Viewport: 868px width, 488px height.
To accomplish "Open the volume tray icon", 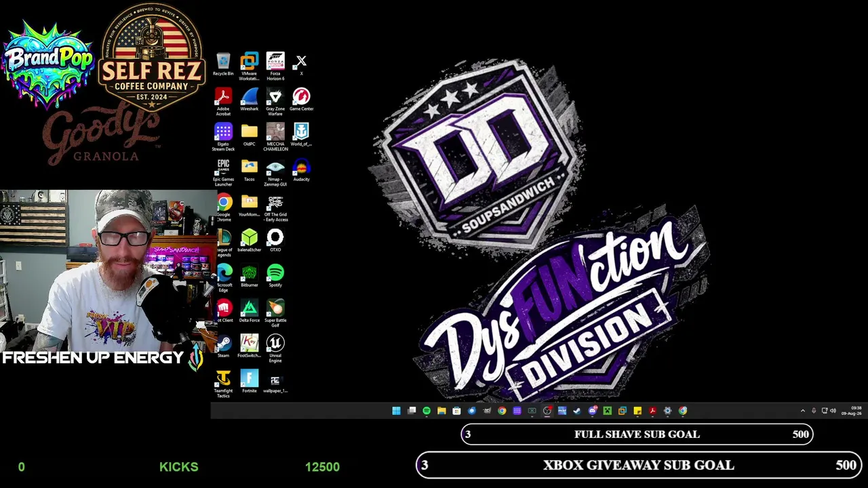I will tap(833, 411).
